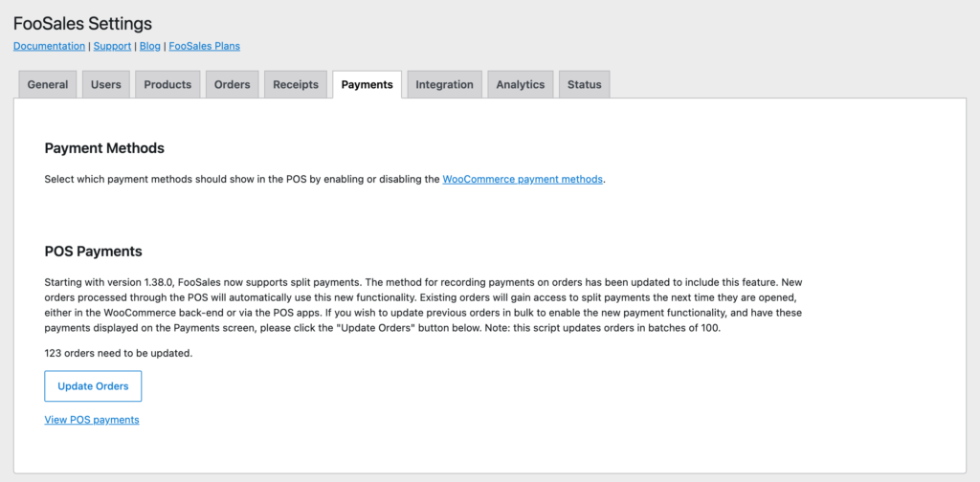Click the "123 orders need to be updated." text

click(x=119, y=354)
